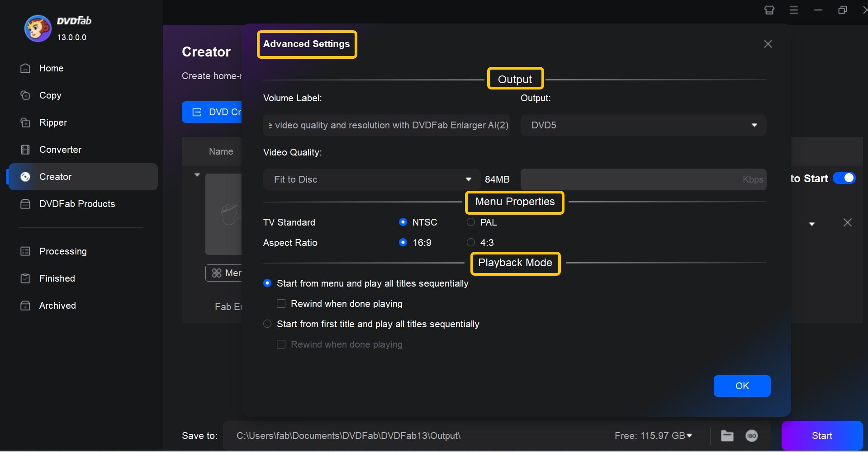This screenshot has width=868, height=452.
Task: Check Rewind when done playing under menu option
Action: (x=281, y=303)
